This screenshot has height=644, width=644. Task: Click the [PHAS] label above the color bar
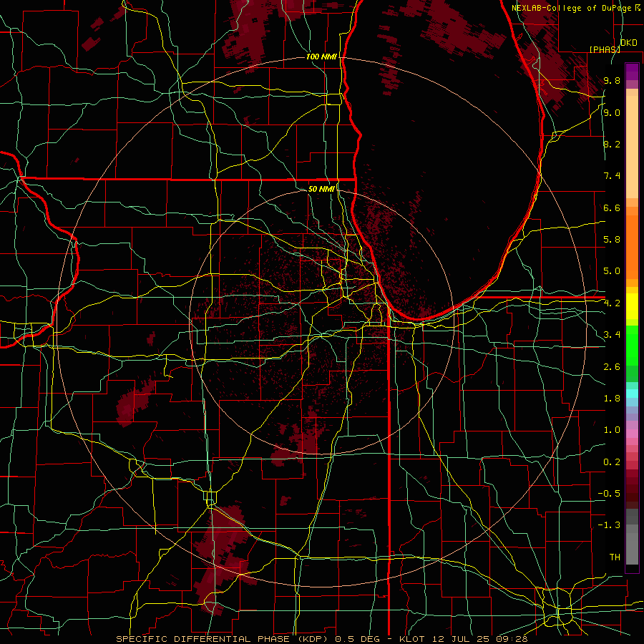pyautogui.click(x=605, y=49)
